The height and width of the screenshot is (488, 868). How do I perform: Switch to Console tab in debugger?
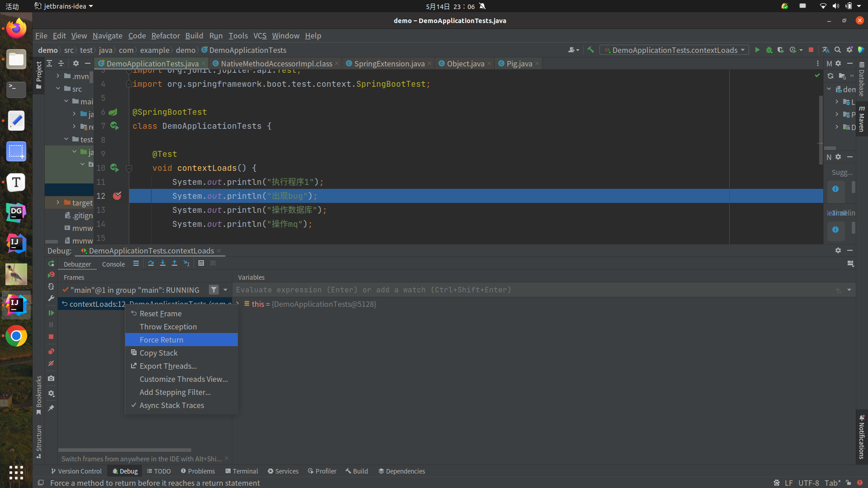[x=113, y=264]
